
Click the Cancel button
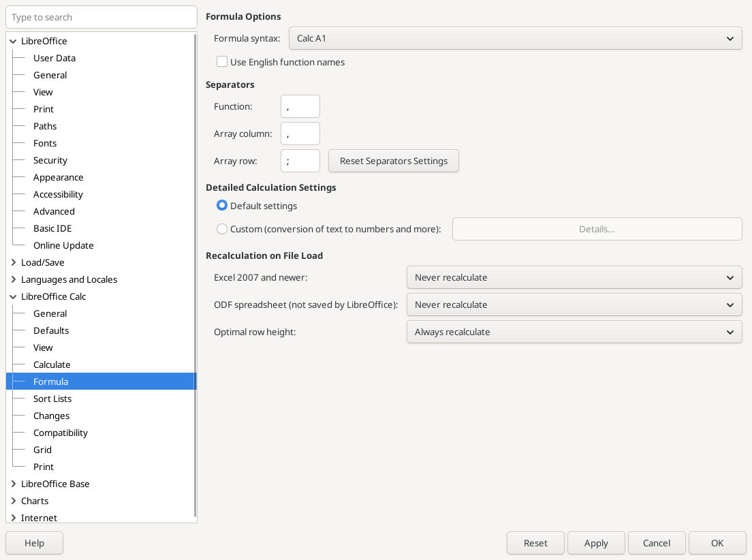(656, 543)
